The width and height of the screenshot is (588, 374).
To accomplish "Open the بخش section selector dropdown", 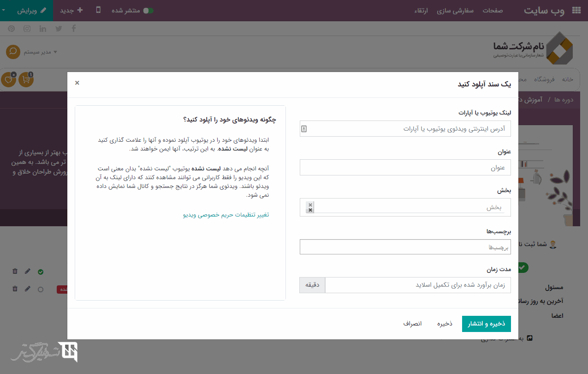I will coord(405,207).
